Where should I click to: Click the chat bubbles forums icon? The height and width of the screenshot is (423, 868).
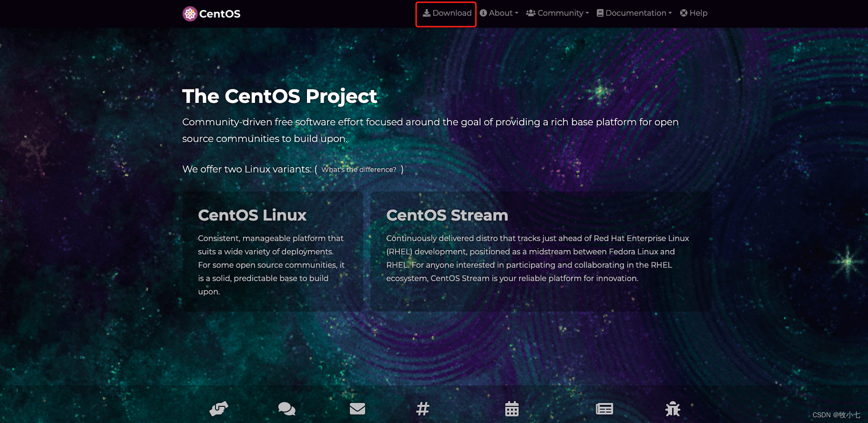pos(287,409)
